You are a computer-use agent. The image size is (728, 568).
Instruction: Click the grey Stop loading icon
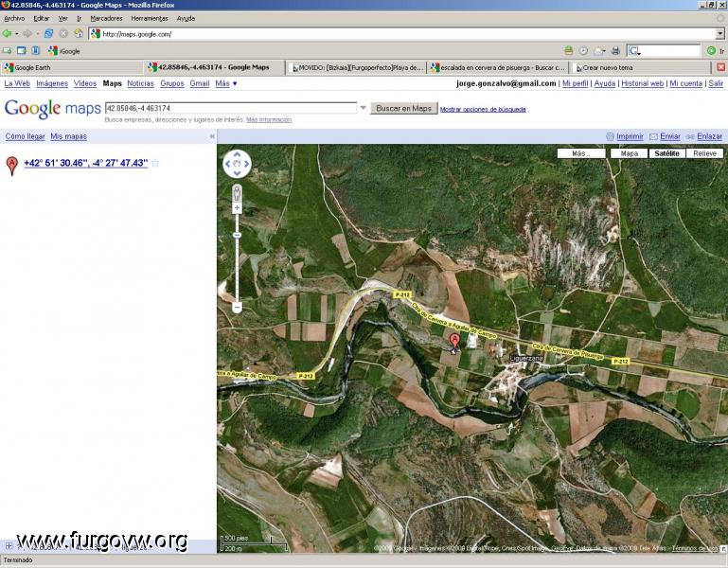(63, 34)
